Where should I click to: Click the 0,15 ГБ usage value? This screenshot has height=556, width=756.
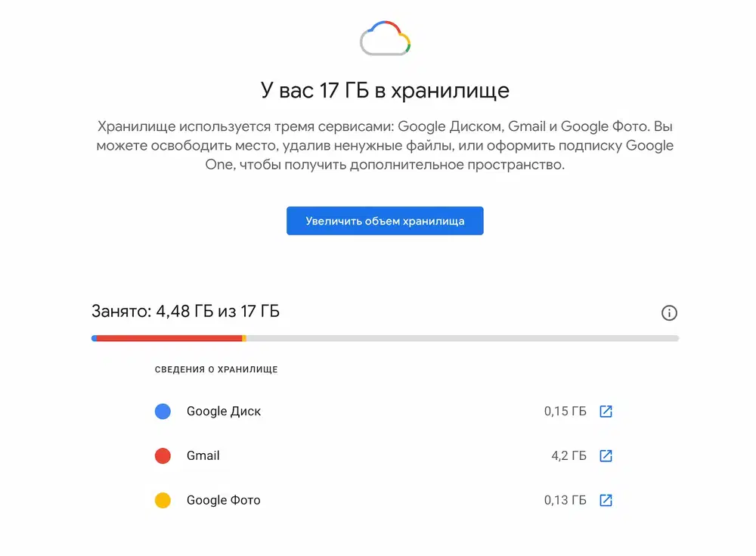pos(565,412)
